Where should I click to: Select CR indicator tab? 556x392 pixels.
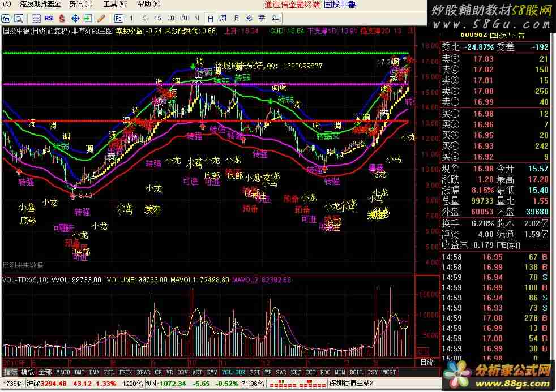159,372
